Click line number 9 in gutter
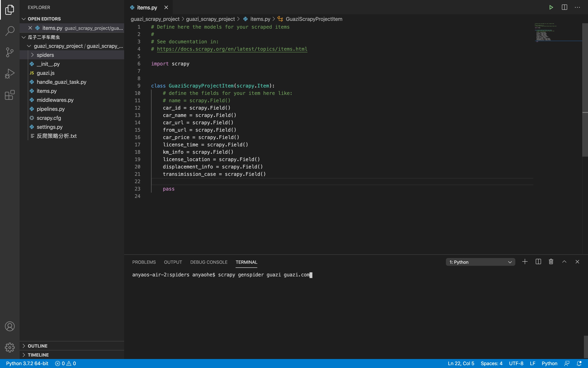This screenshot has width=588, height=368. tap(139, 86)
